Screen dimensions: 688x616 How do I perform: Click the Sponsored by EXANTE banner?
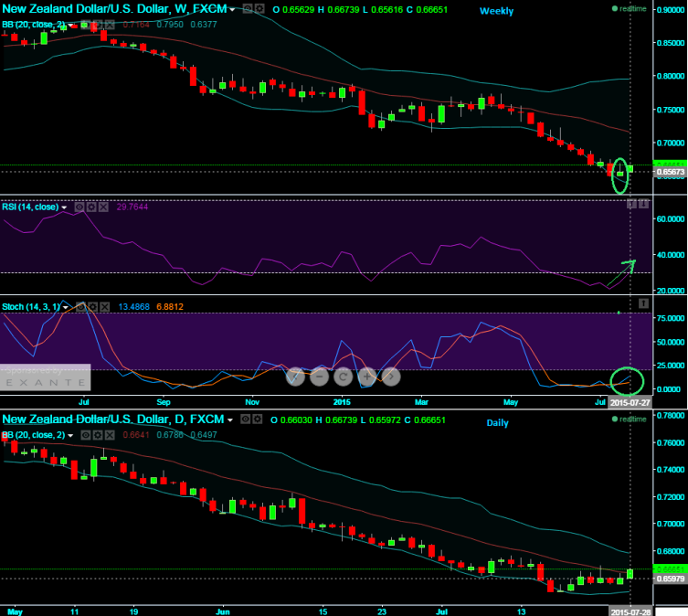45,377
